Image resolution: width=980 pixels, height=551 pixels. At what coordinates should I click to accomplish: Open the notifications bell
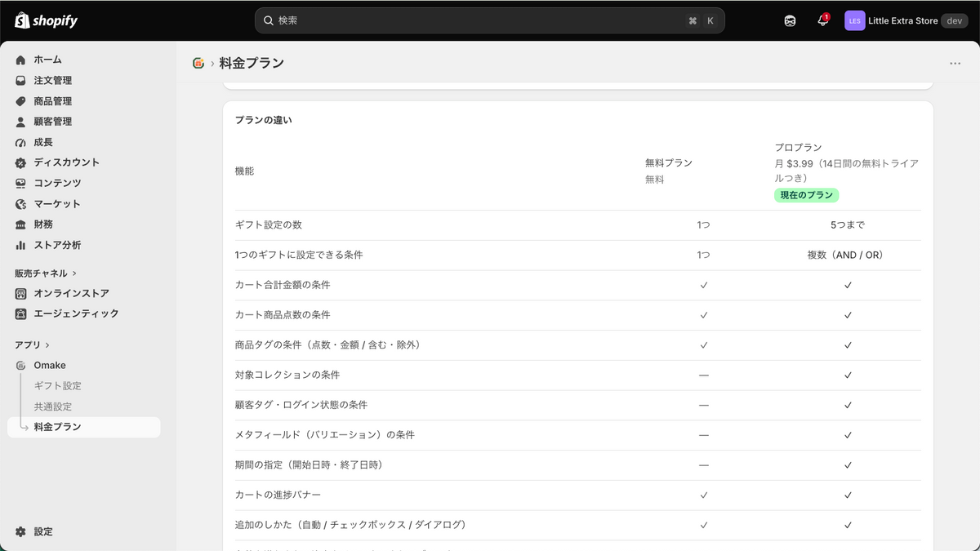[x=823, y=20]
